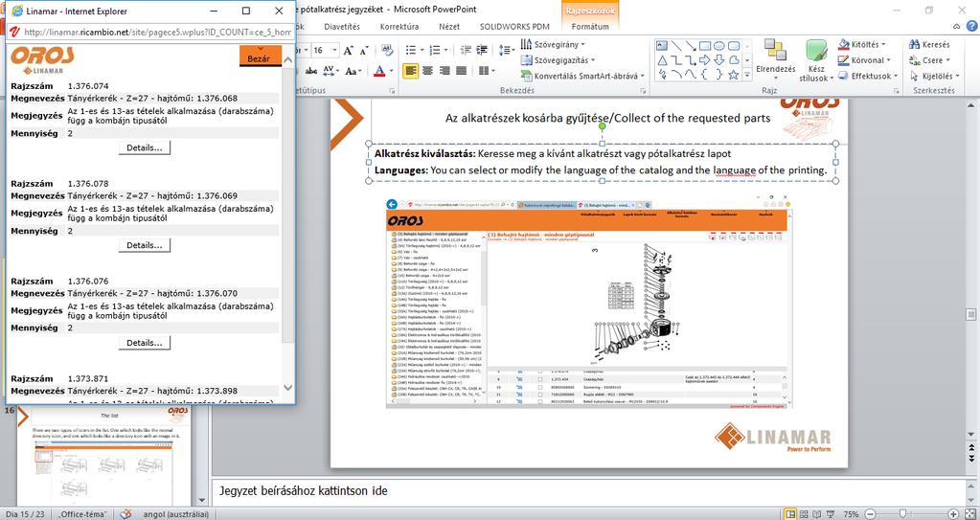Image resolution: width=980 pixels, height=520 pixels.
Task: Click Zoom in plus icon
Action: (954, 513)
